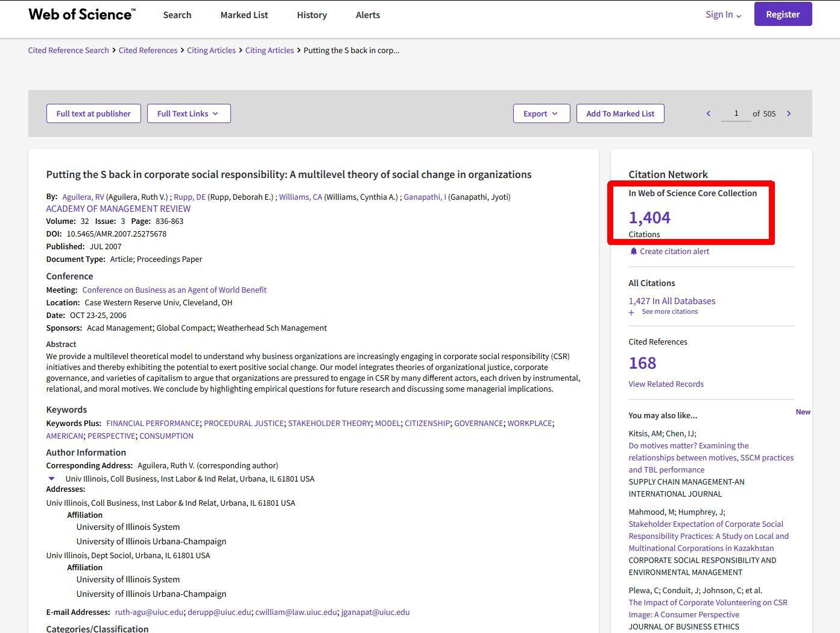Click the first Citing Articles breadcrumb
This screenshot has width=840, height=633.
click(x=211, y=50)
